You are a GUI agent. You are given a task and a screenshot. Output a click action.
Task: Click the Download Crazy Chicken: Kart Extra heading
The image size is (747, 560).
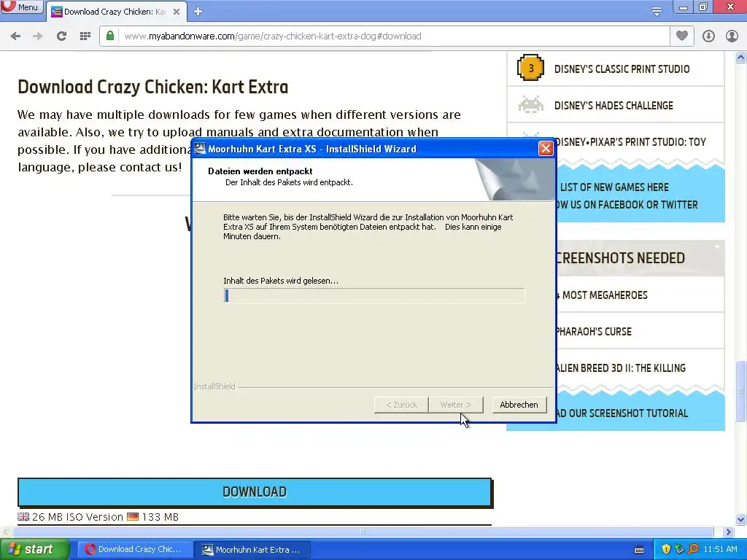pos(153,87)
